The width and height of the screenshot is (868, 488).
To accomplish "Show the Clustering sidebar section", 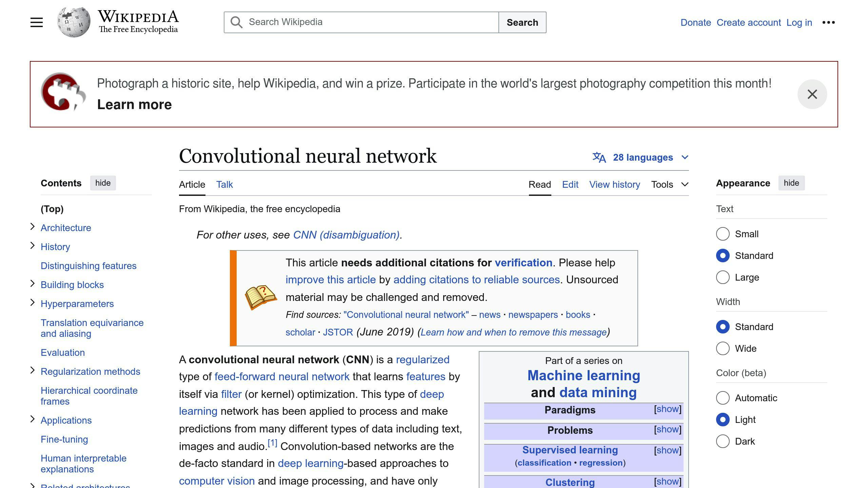I will point(668,482).
